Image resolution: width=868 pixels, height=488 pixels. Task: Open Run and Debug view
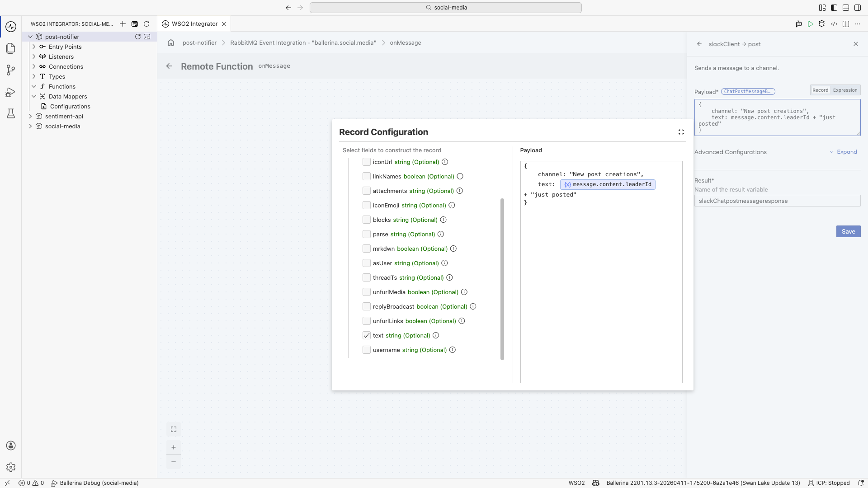pyautogui.click(x=11, y=92)
